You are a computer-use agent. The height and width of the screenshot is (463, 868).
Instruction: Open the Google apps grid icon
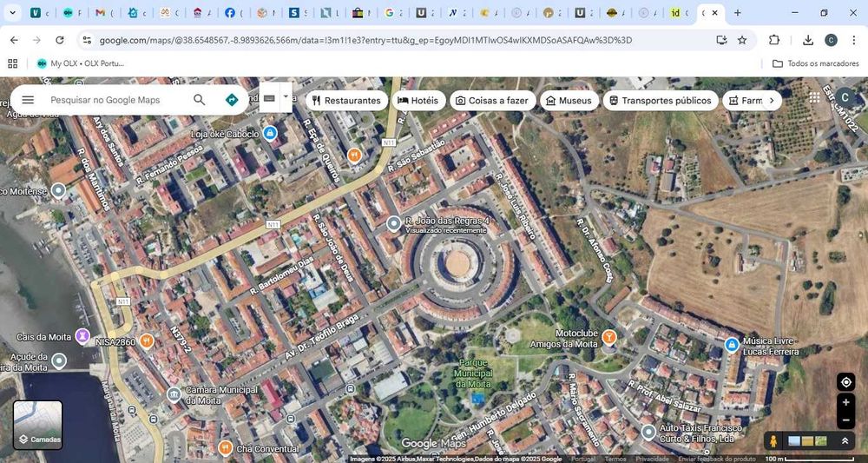coord(814,98)
